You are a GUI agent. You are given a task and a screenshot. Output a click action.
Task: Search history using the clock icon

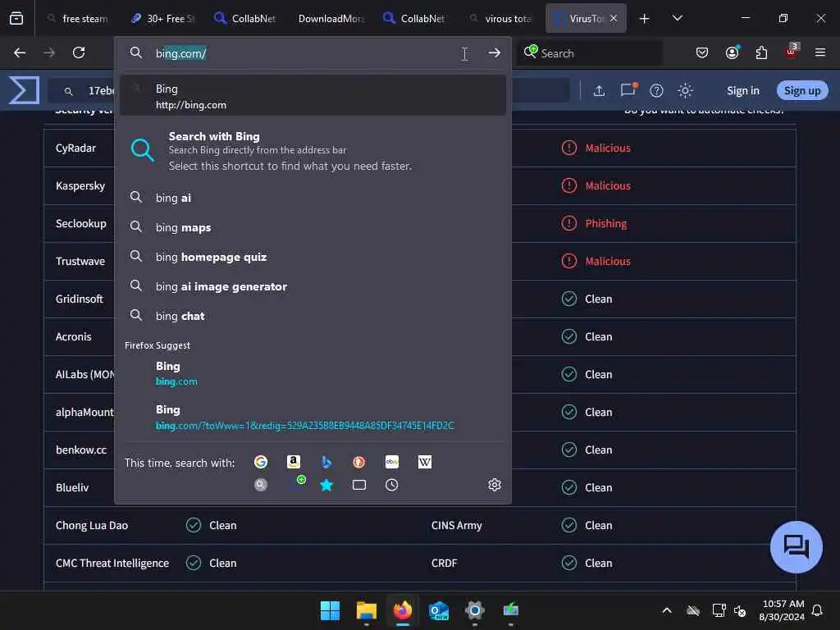click(x=391, y=485)
